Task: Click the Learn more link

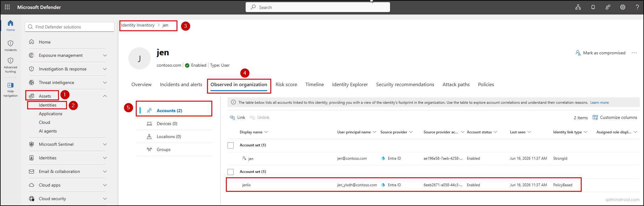Action: pos(600,103)
